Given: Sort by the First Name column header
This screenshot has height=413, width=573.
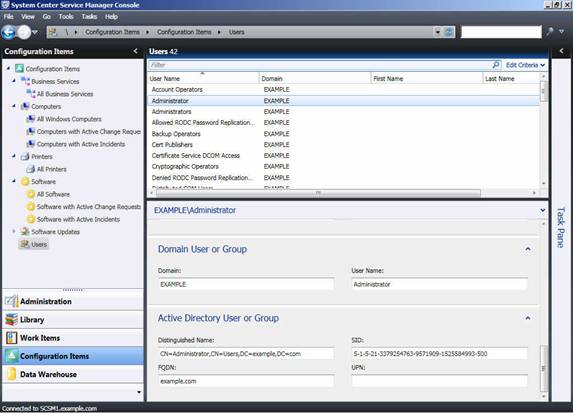Looking at the screenshot, I should (426, 79).
